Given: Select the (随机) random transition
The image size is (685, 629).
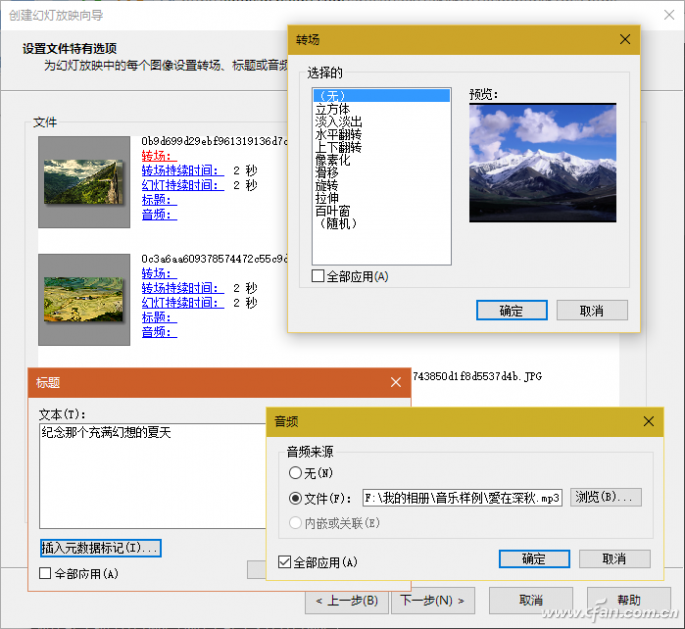Looking at the screenshot, I should (337, 223).
